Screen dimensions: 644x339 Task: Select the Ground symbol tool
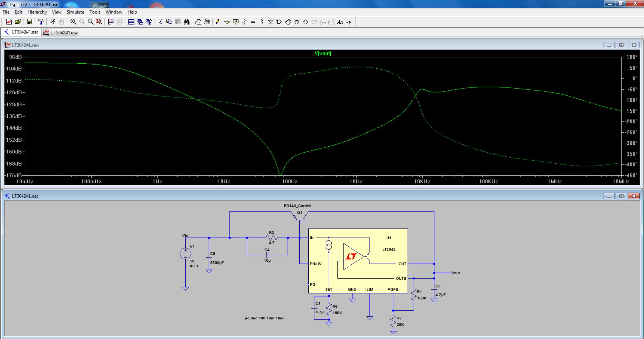tap(227, 22)
